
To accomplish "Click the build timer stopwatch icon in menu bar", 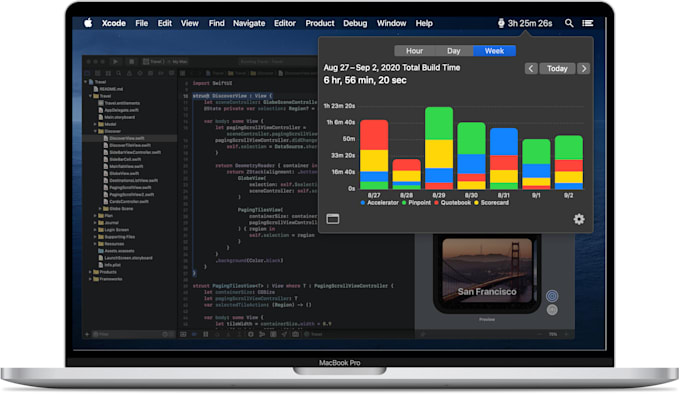I will 501,23.
